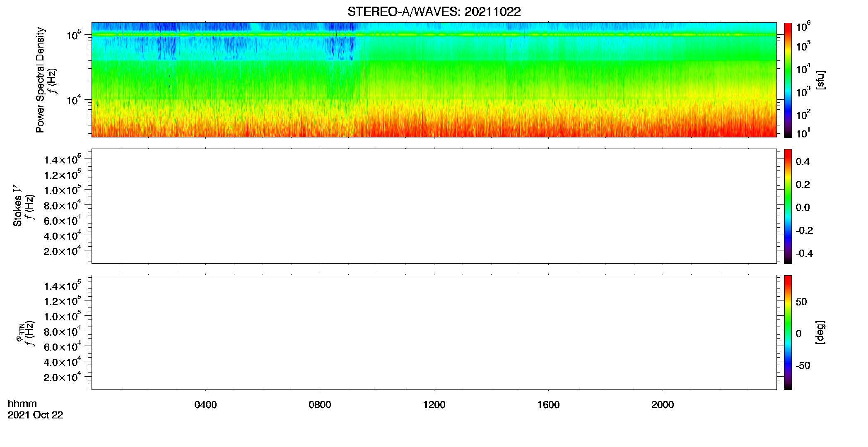
Task: Click the [deg] unit label
Action: [x=820, y=332]
